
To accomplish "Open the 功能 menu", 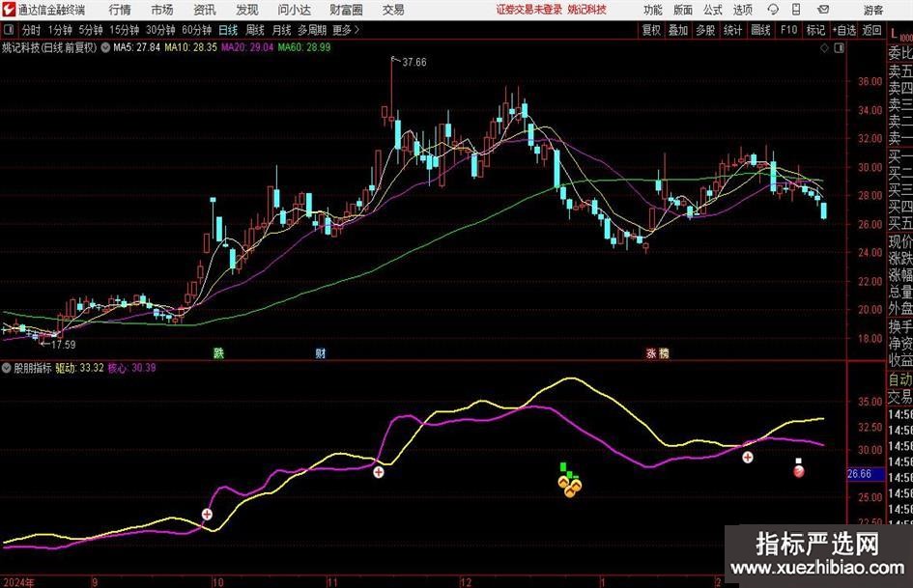I will pos(653,10).
